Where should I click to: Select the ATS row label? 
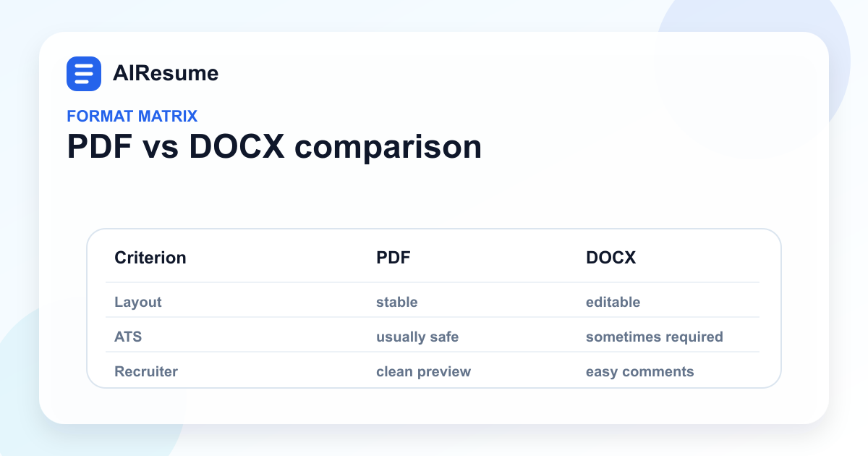pos(127,337)
